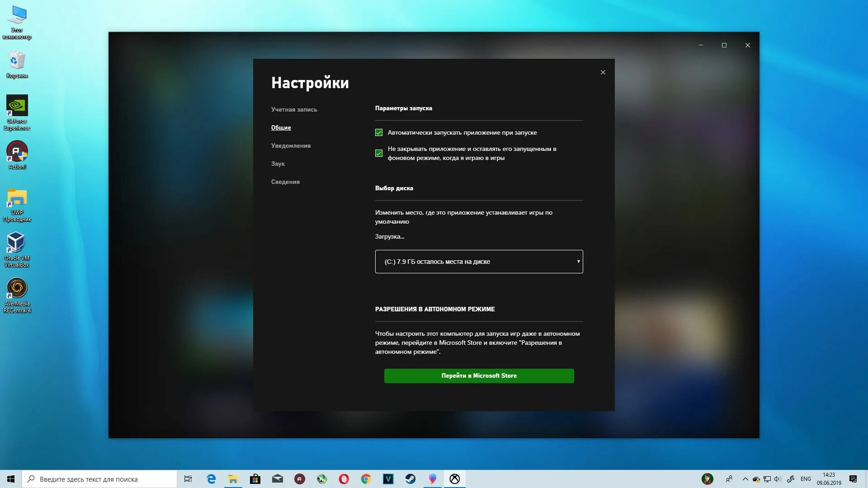Open the Сведения settings section
This screenshot has height=488, width=868.
pyautogui.click(x=285, y=182)
